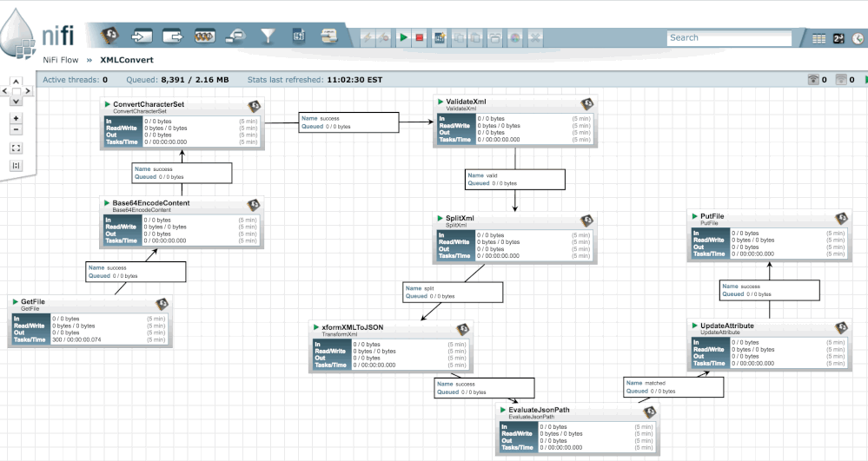868x461 pixels.
Task: Click the Group toolbar icon
Action: (495, 37)
